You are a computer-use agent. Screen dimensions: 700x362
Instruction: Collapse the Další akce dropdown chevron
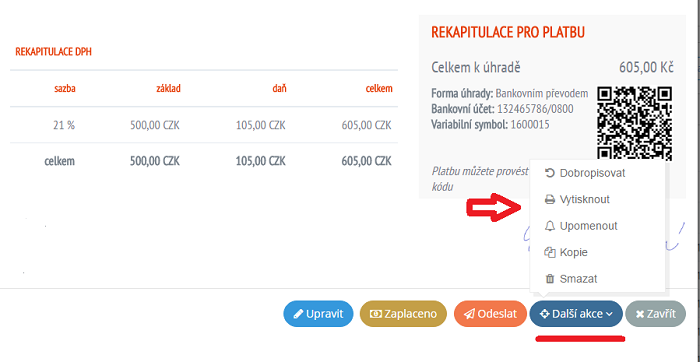pos(609,314)
